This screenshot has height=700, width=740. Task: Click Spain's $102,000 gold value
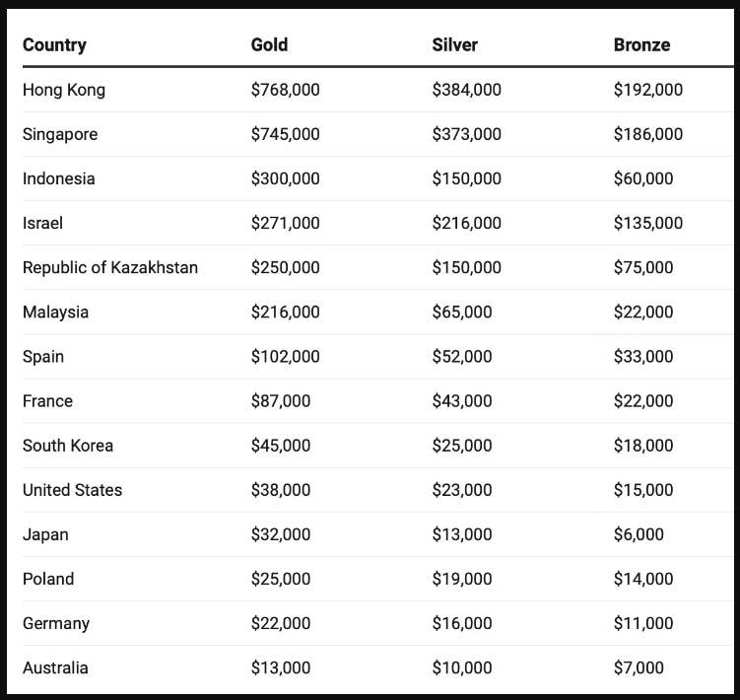285,356
